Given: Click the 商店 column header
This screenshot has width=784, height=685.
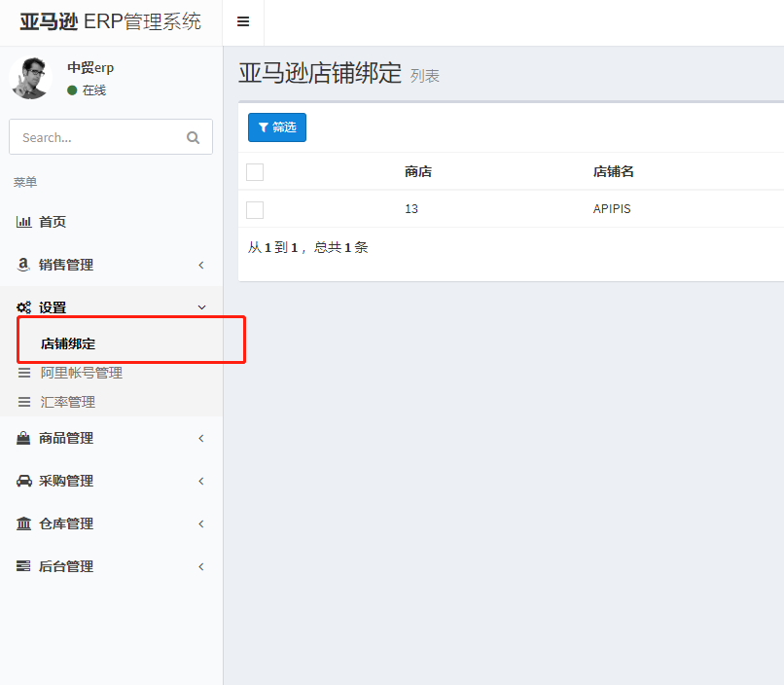Looking at the screenshot, I should pos(418,172).
